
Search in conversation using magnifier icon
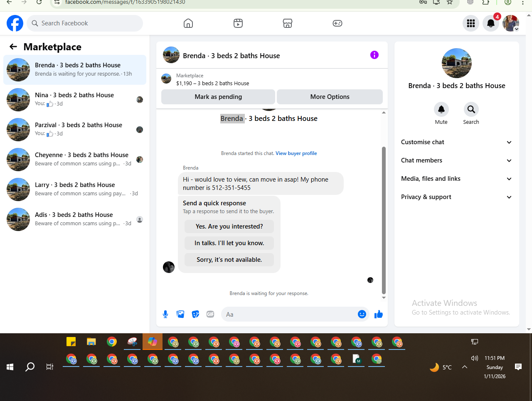point(471,109)
